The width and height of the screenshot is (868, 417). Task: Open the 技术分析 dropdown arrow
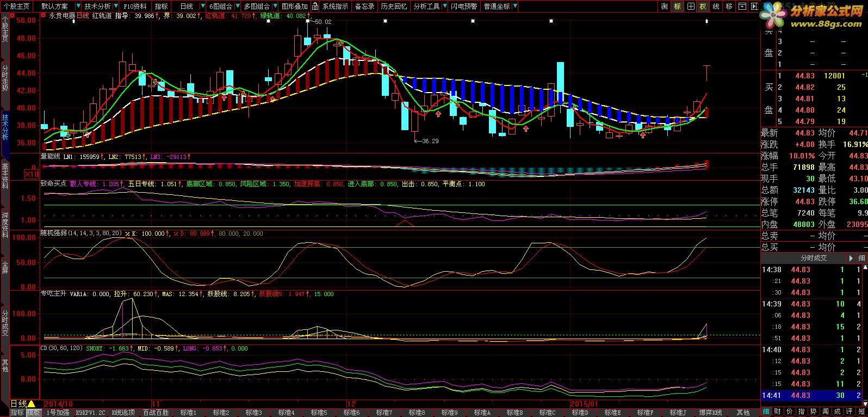click(x=115, y=7)
